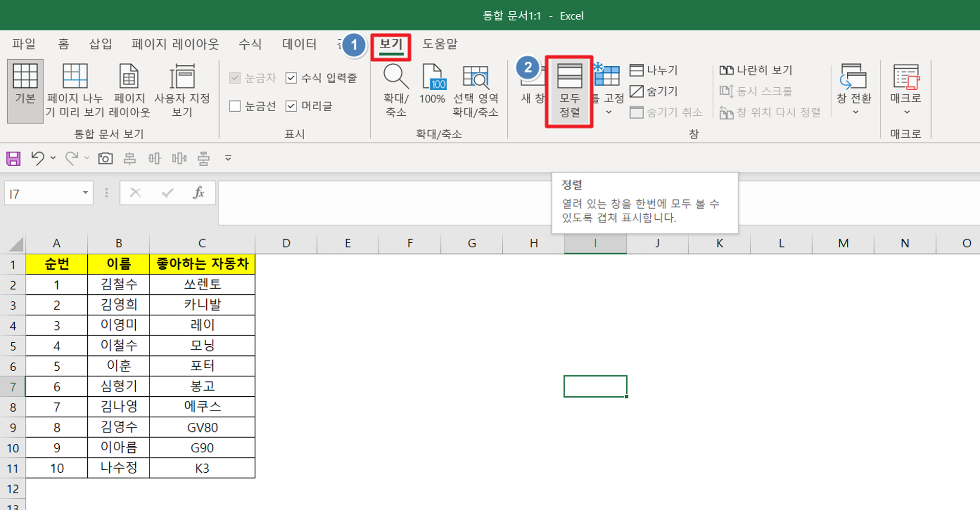Open the Name Box dropdown arrow

85,193
